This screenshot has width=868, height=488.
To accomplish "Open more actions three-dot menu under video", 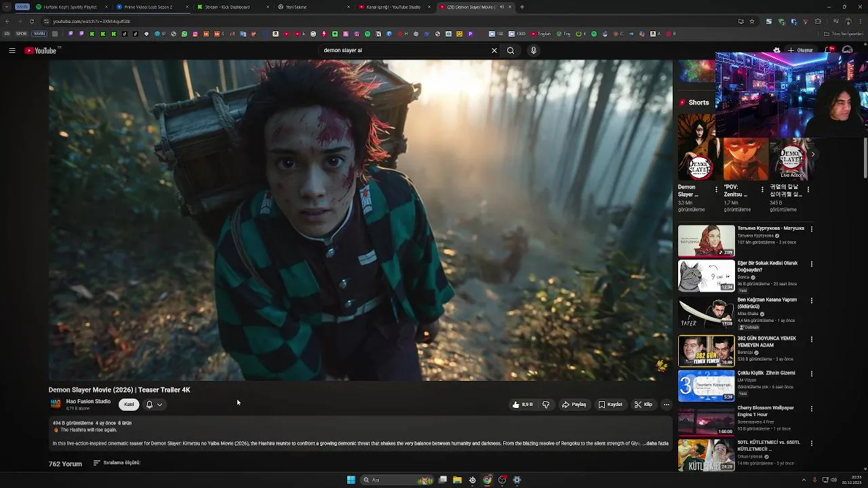I will point(667,405).
